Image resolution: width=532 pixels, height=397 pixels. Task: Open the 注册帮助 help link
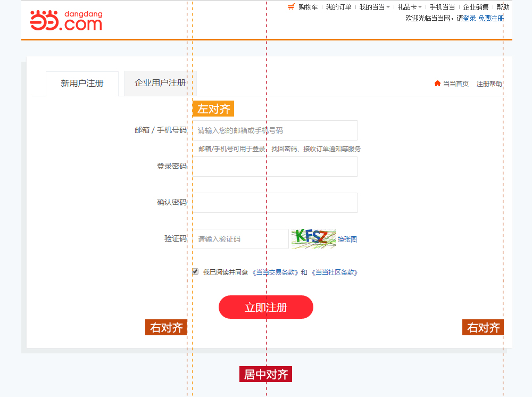coord(488,84)
